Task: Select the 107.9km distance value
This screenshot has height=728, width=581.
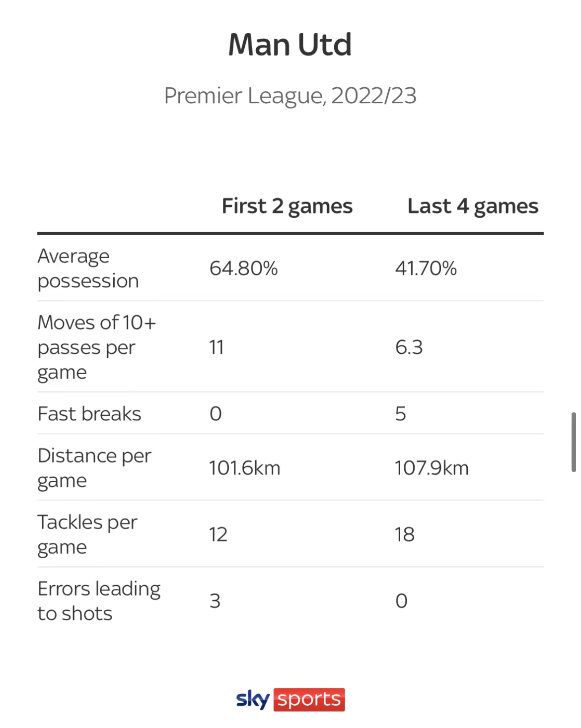Action: click(432, 468)
